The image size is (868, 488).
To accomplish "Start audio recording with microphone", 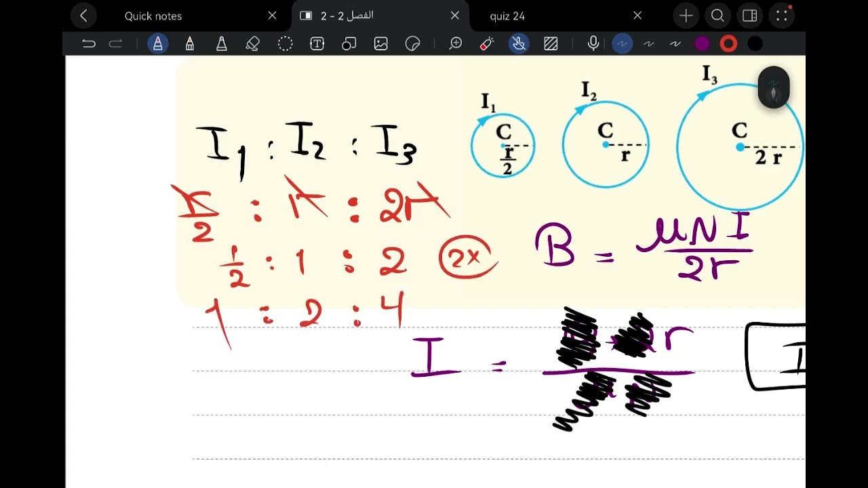I will coord(593,44).
